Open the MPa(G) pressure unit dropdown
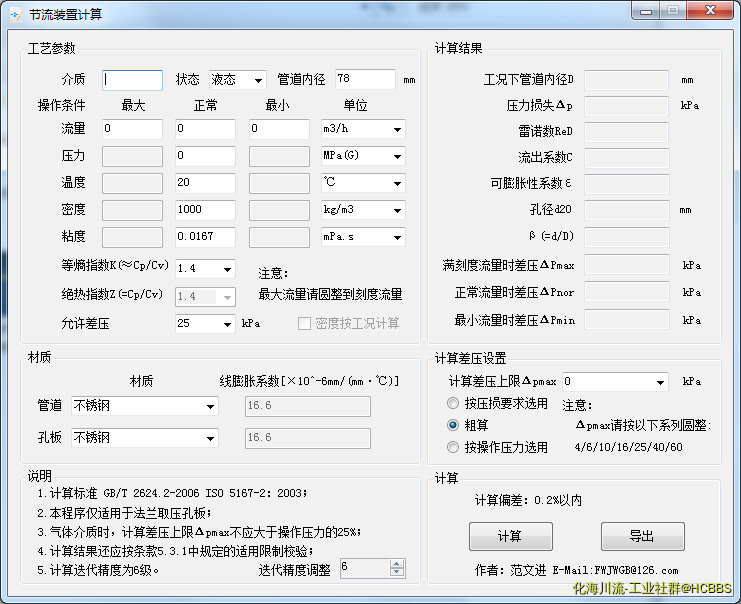 [363, 156]
